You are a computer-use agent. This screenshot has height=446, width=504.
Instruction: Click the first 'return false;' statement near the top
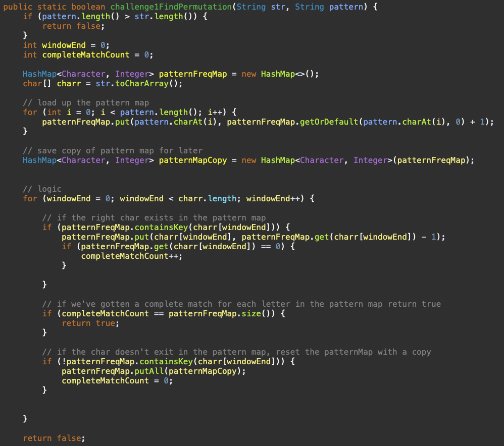click(x=72, y=26)
